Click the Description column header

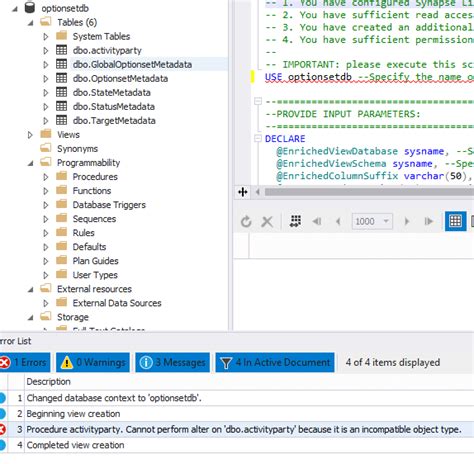[48, 381]
